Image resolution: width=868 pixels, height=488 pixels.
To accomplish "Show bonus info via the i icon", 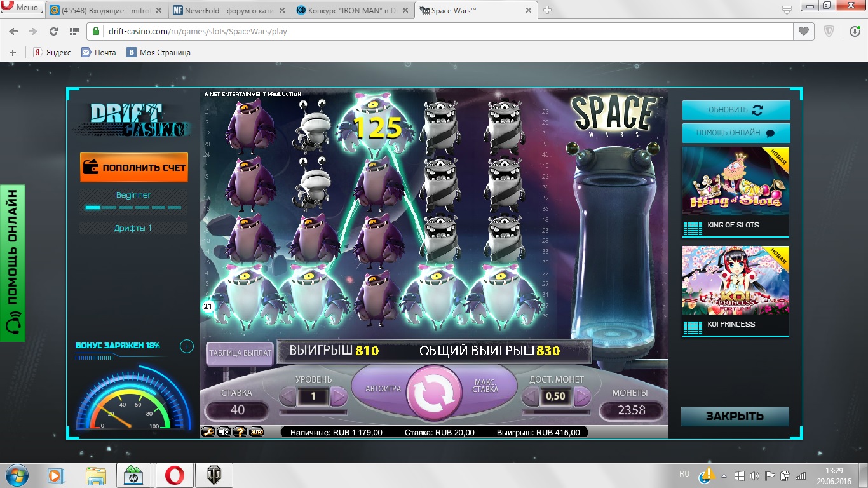I will point(186,346).
